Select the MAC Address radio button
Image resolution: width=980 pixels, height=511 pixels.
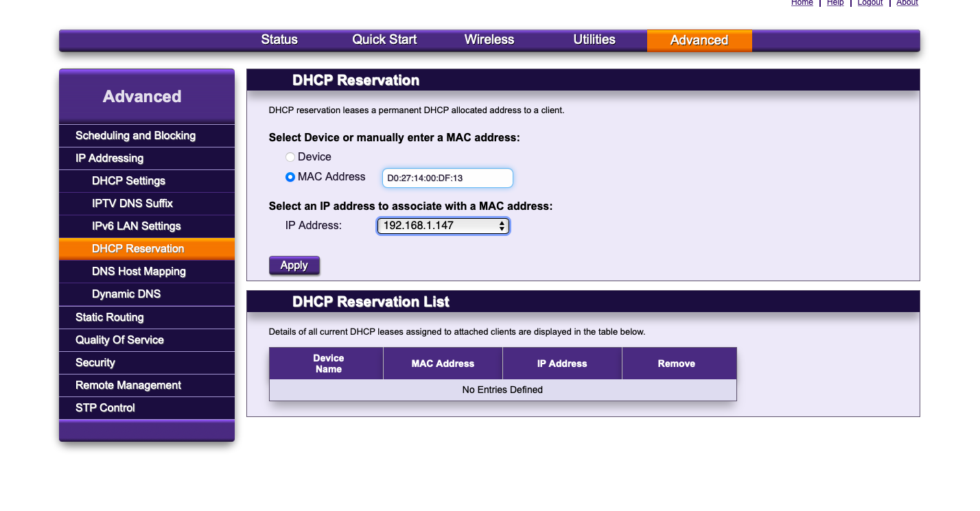tap(290, 177)
